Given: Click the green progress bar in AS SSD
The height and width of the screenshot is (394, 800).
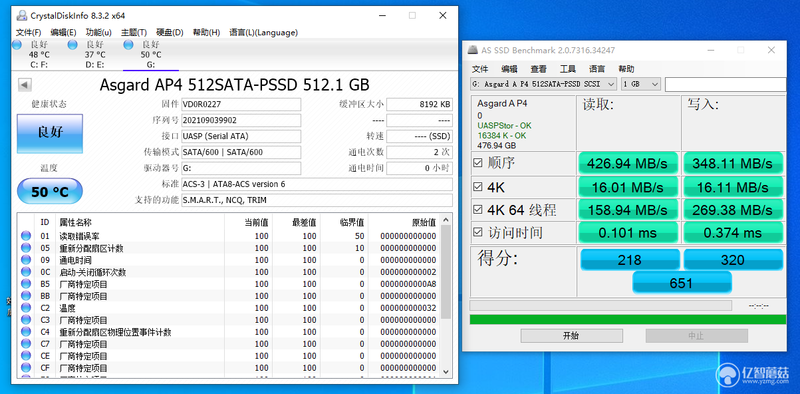Looking at the screenshot, I should click(x=628, y=319).
